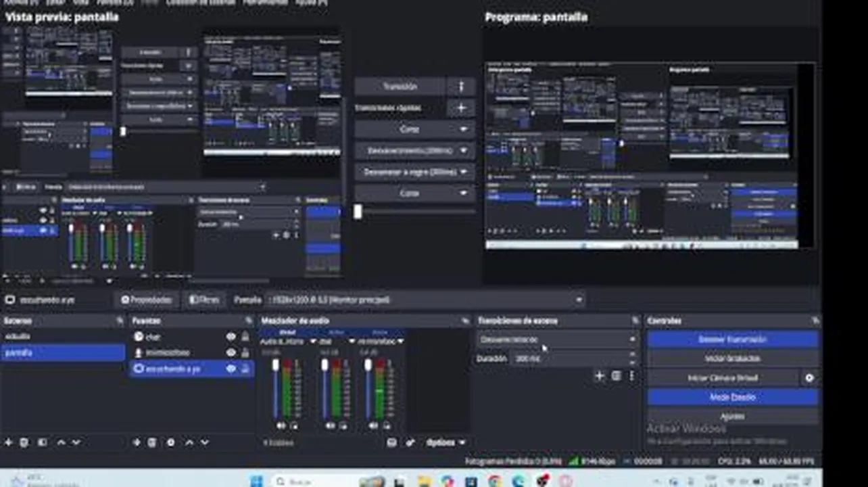The height and width of the screenshot is (487, 868).
Task: Select the estudio scene
Action: [62, 336]
